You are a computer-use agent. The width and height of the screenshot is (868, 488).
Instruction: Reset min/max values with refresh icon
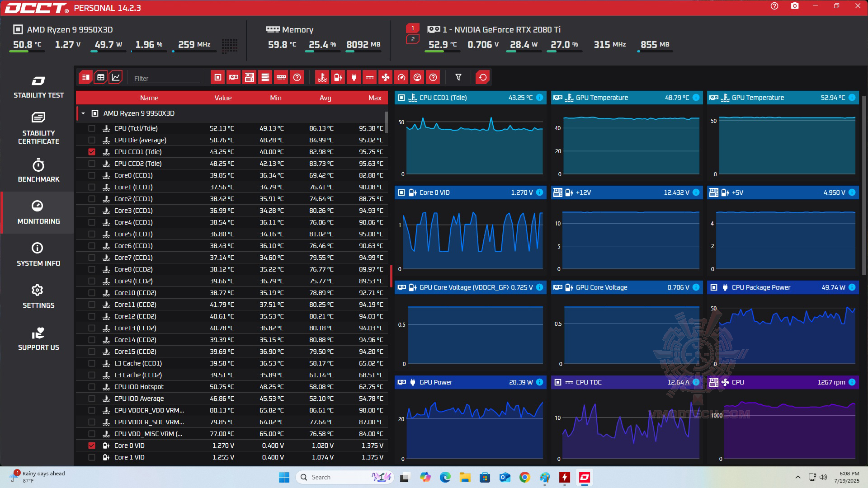482,77
